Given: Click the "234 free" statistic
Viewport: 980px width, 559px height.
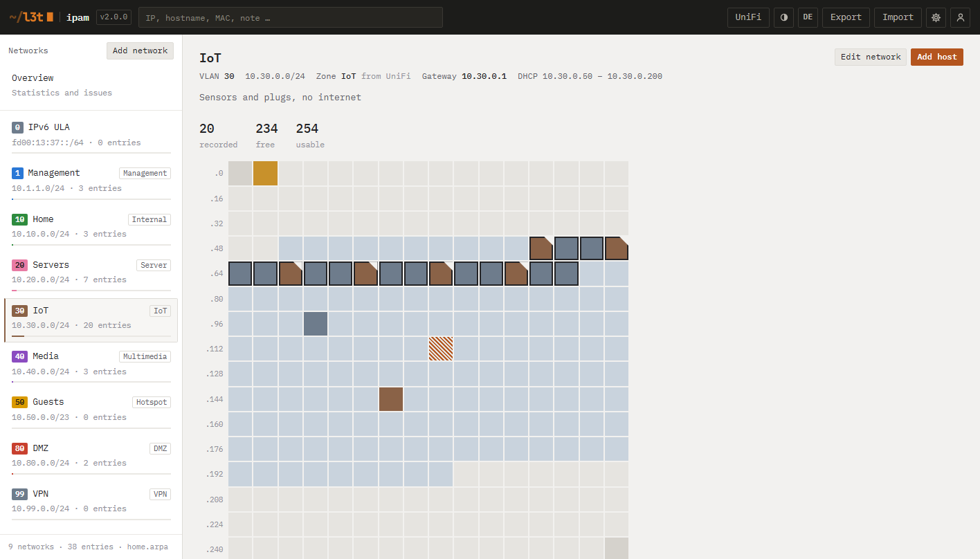Looking at the screenshot, I should (x=266, y=135).
